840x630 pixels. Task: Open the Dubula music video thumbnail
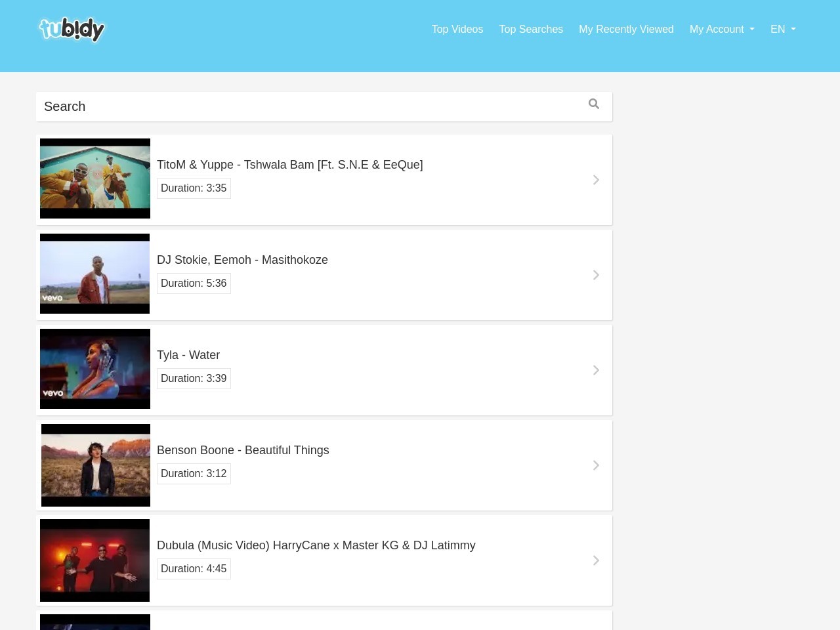[x=95, y=560]
